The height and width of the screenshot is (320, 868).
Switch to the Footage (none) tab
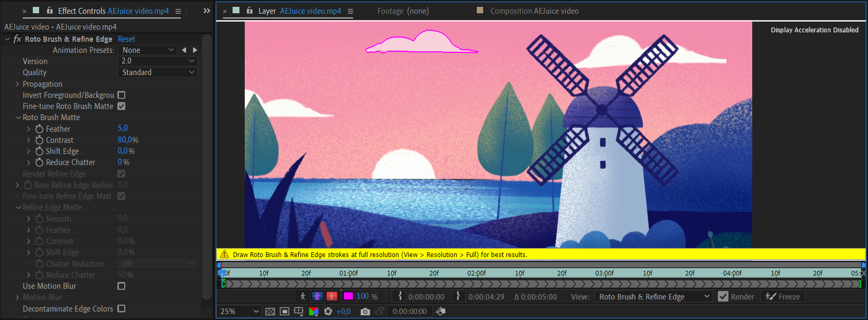tap(403, 11)
